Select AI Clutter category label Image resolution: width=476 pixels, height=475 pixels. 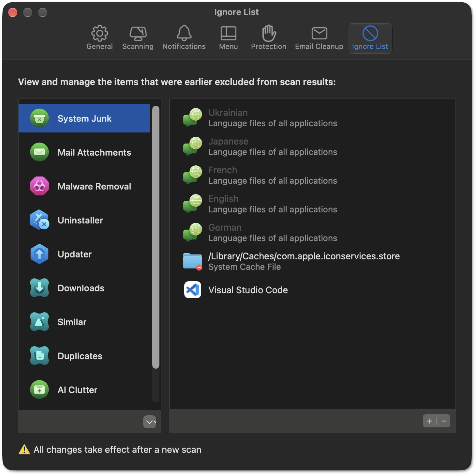point(77,390)
